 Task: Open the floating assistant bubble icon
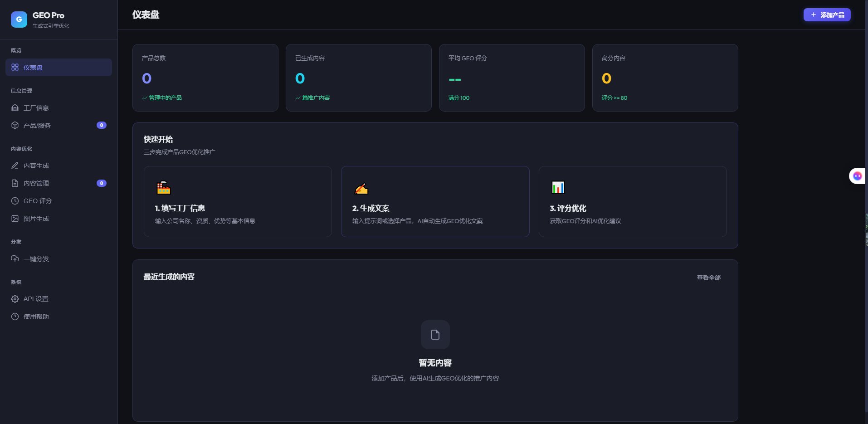pos(857,176)
